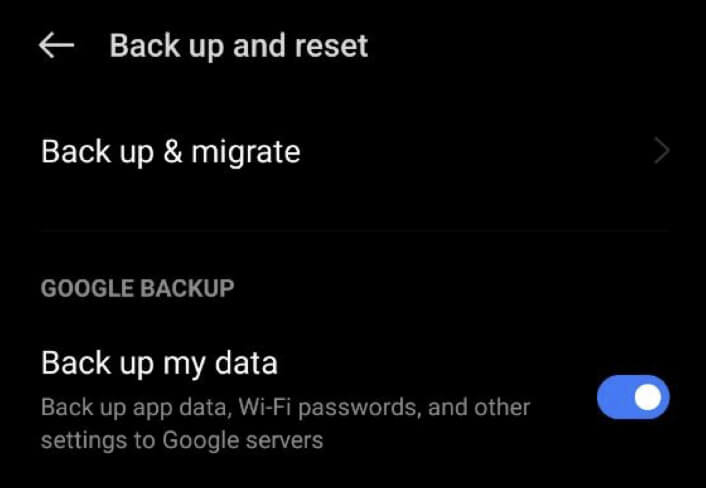The width and height of the screenshot is (706, 488).
Task: Tap the Google servers description line
Action: coord(182,439)
